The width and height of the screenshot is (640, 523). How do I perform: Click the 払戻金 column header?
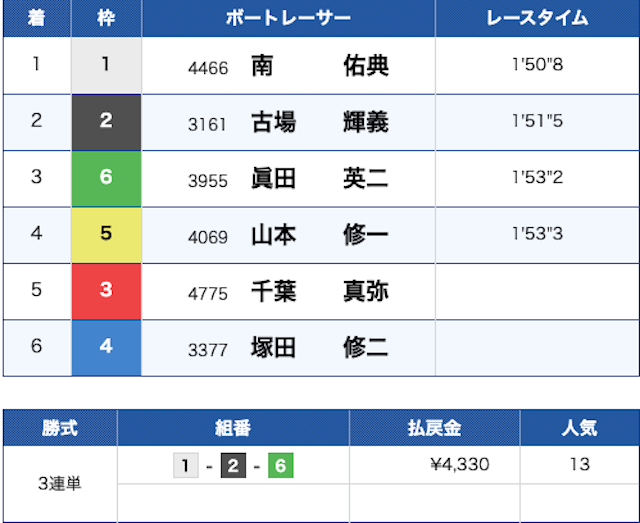(434, 427)
